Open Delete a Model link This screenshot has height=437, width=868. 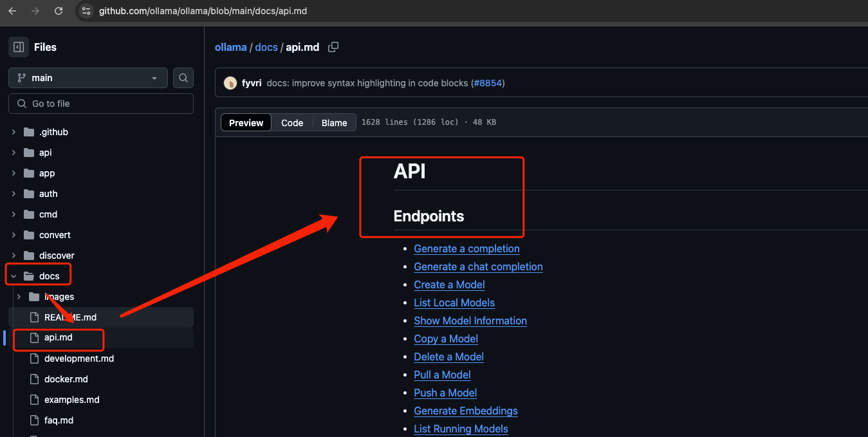tap(448, 357)
